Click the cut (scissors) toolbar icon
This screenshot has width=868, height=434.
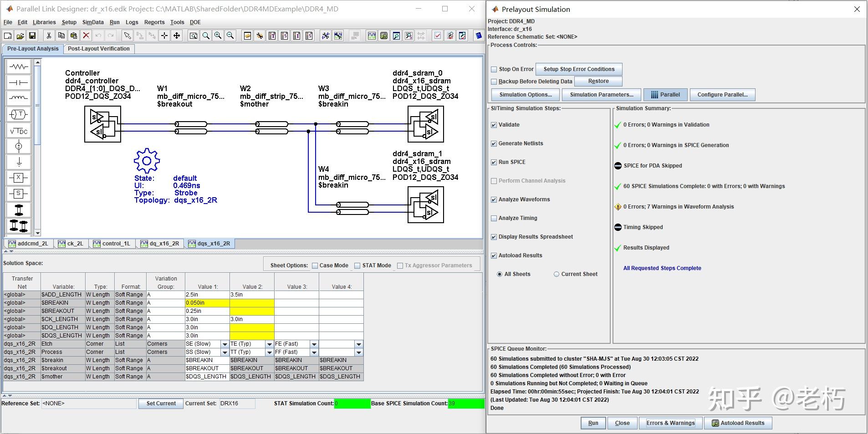click(49, 36)
